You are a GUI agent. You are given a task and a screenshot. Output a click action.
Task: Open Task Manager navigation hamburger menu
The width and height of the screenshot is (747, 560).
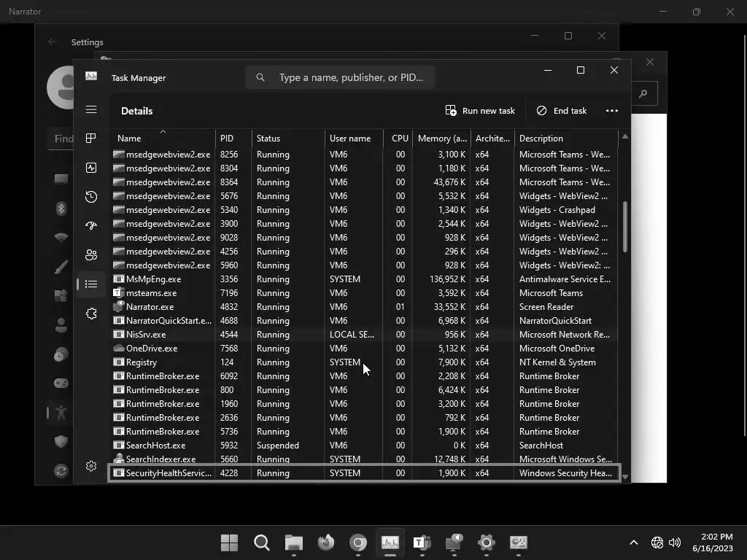91,110
